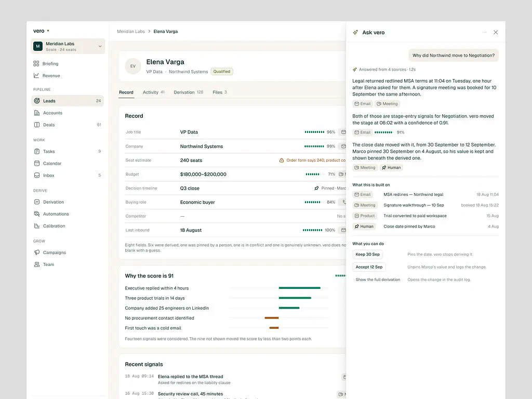
Task: Click the 96% confidence bar for Job title
Action: (x=314, y=132)
